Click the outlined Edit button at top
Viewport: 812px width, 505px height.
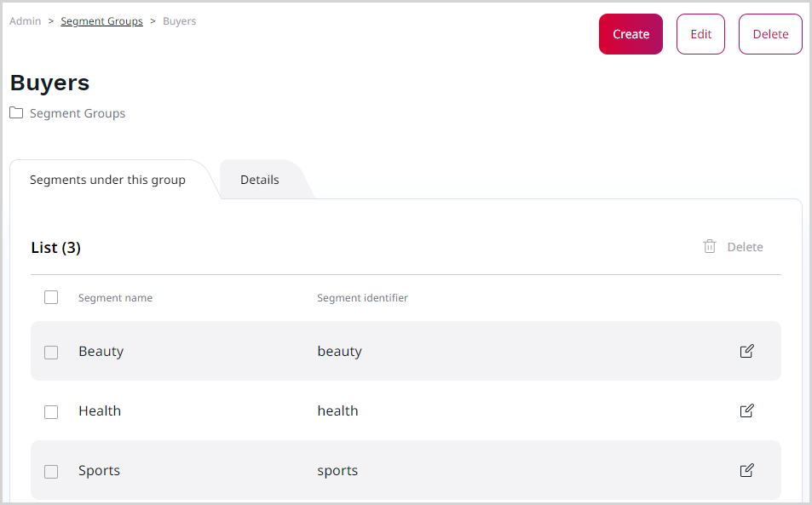point(700,34)
